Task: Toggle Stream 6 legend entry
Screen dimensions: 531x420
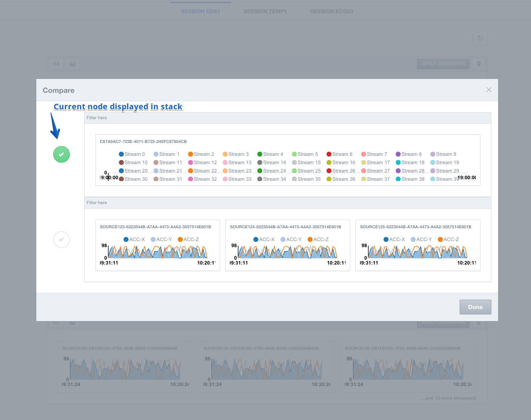Action: [x=340, y=154]
